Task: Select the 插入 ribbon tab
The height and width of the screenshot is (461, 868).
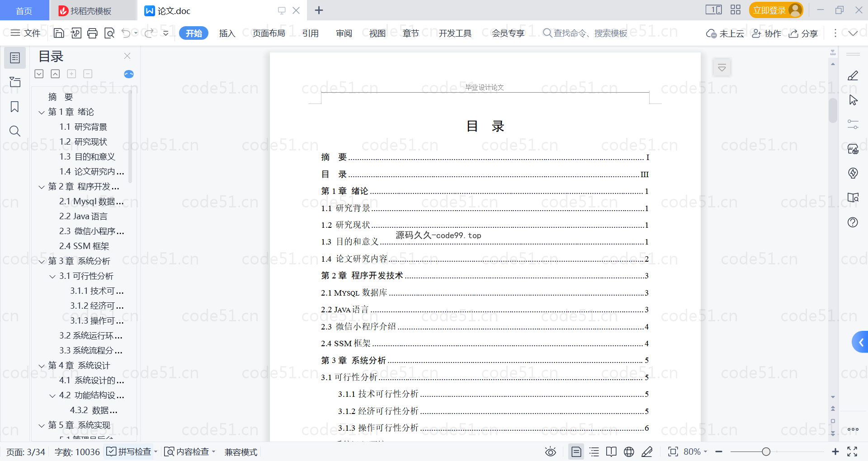Action: (x=227, y=33)
